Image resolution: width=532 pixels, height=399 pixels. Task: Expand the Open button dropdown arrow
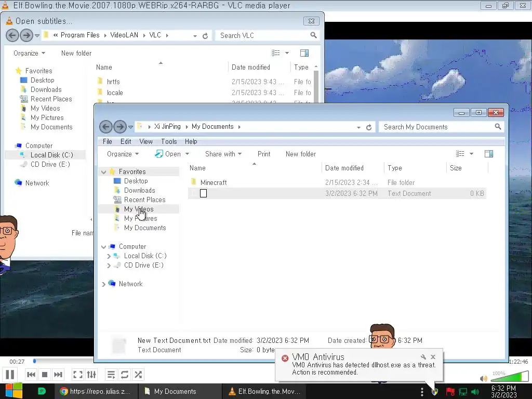point(187,154)
